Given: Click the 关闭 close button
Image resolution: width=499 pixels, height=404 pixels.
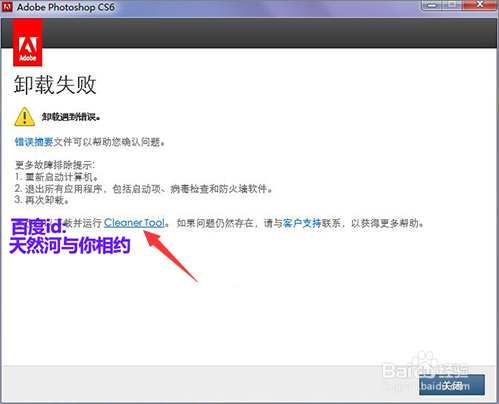Looking at the screenshot, I should coord(452,385).
